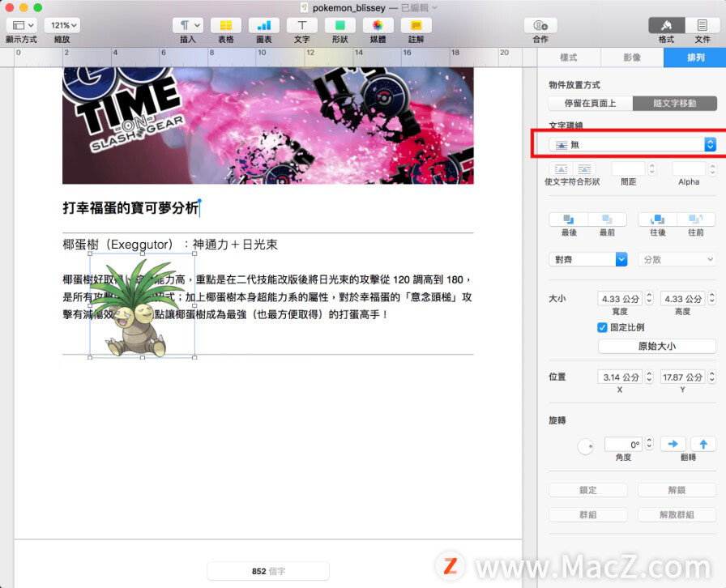Viewport: 726px width, 588px height.
Task: Click the first text-fit shape icon
Action: (561, 169)
